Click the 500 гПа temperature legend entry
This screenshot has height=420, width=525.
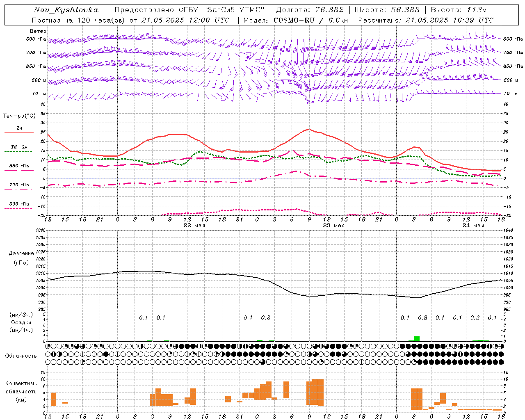click(x=19, y=204)
